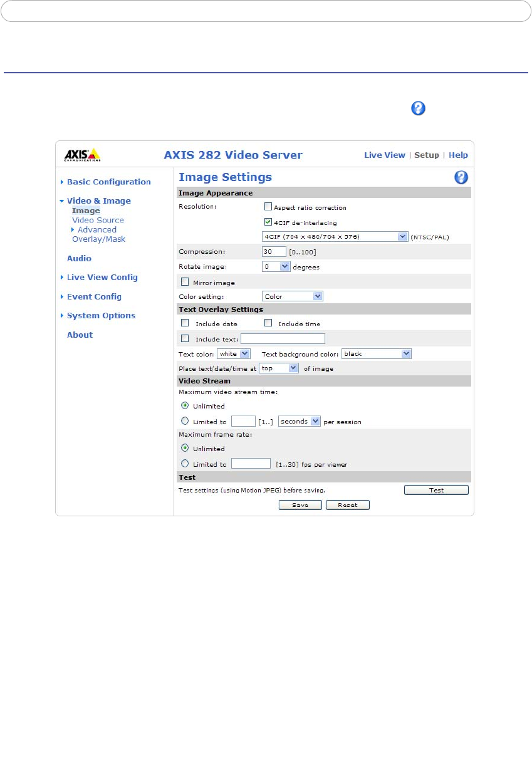Click the help icon beside Image Settings

click(461, 177)
